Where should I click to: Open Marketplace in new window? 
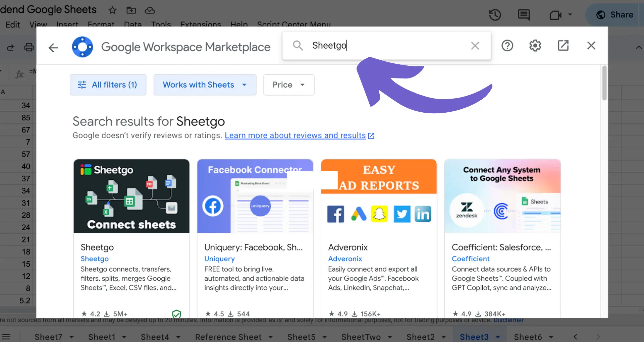tap(563, 46)
